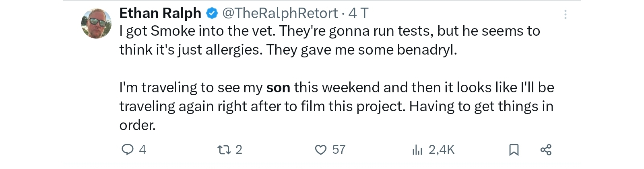This screenshot has width=644, height=169.
Task: Click the "4 T" tweet timestamp
Action: (x=359, y=13)
